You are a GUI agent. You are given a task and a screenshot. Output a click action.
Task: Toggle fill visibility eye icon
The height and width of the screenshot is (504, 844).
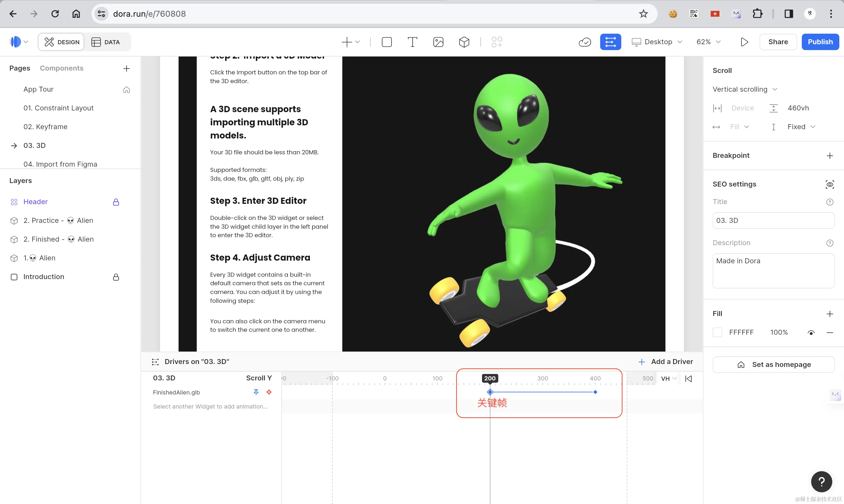(811, 332)
